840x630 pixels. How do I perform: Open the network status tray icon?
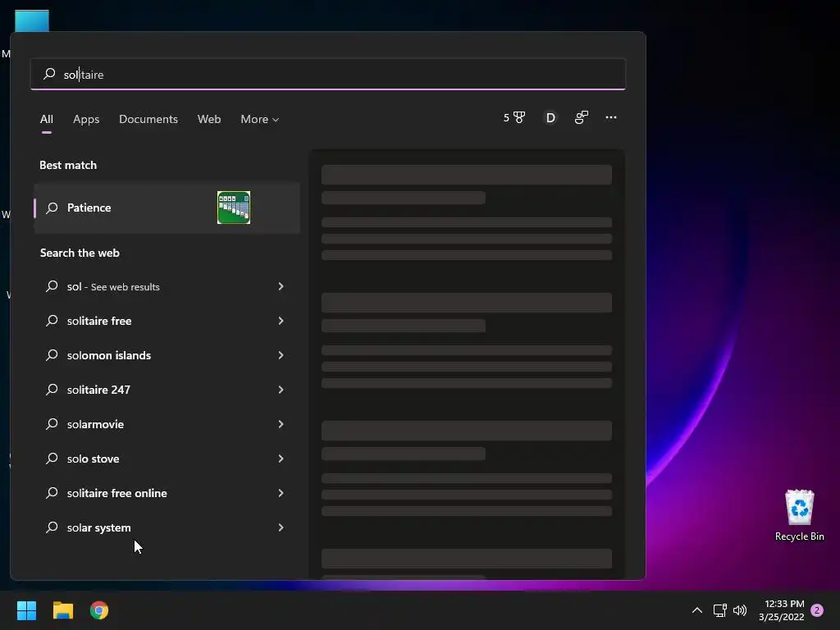click(719, 610)
